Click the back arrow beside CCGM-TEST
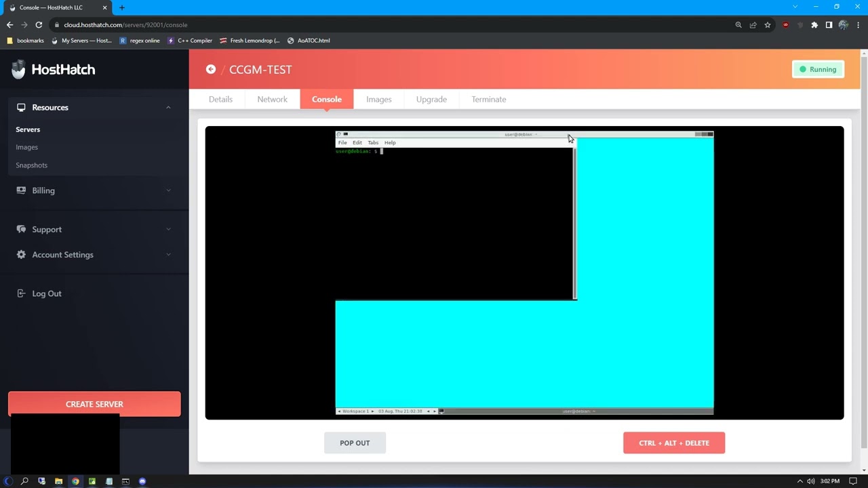The width and height of the screenshot is (868, 488). [x=211, y=69]
